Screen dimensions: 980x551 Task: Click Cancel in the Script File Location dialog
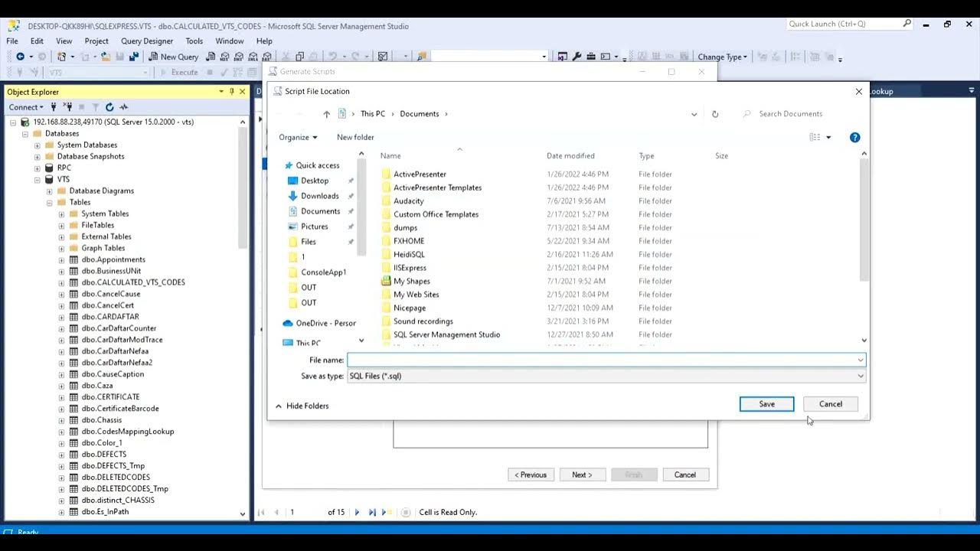click(831, 404)
